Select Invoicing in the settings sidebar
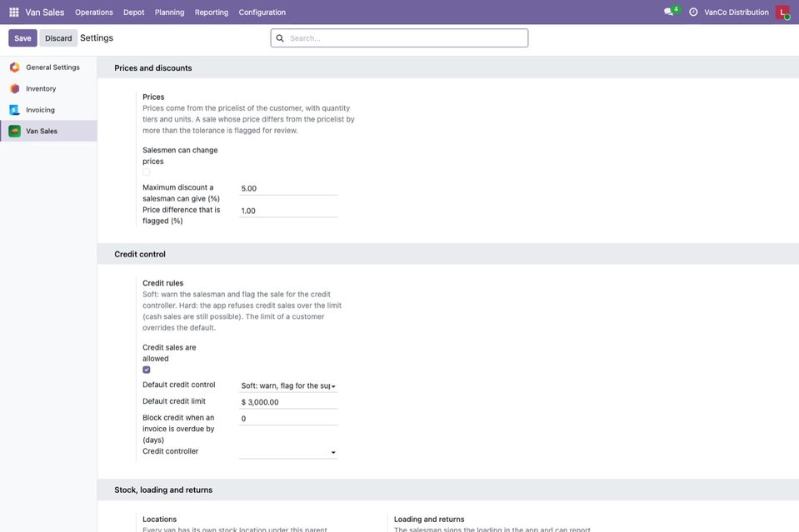Screen dimensions: 799x532 point(48,110)
